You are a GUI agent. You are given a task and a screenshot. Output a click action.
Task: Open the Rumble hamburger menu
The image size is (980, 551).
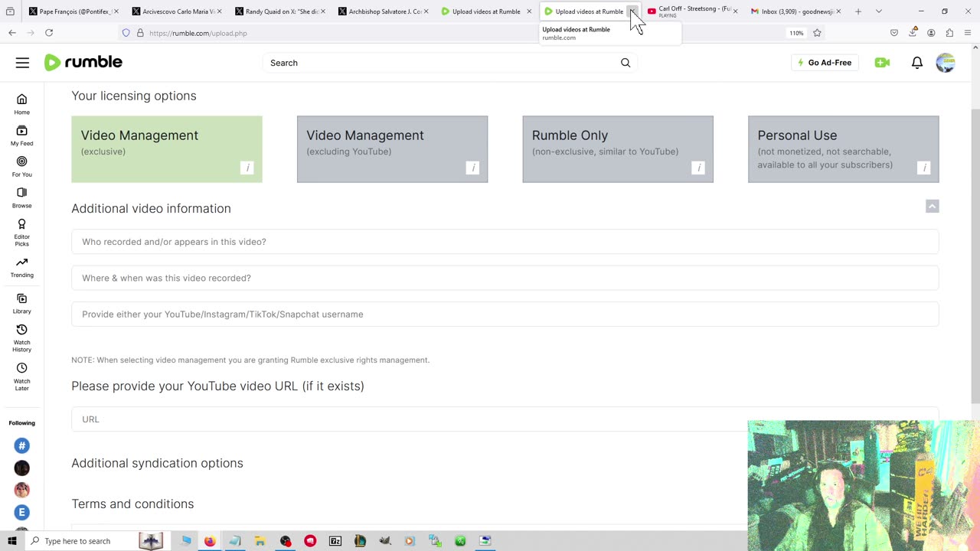(22, 63)
